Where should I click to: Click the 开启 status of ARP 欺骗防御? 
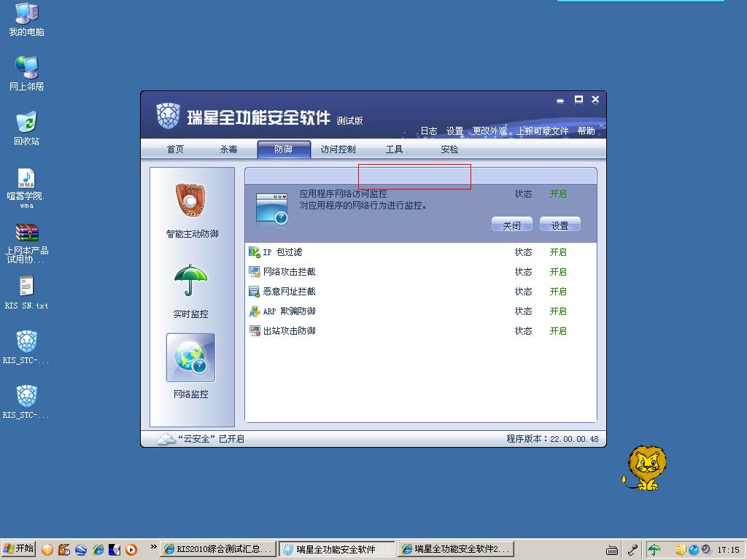click(558, 311)
